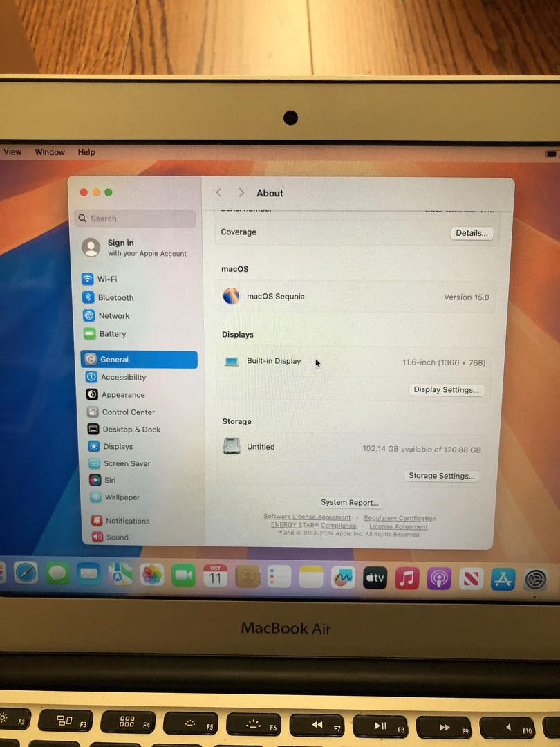The width and height of the screenshot is (560, 747).
Task: Open FaceTime from the Dock
Action: [x=183, y=575]
